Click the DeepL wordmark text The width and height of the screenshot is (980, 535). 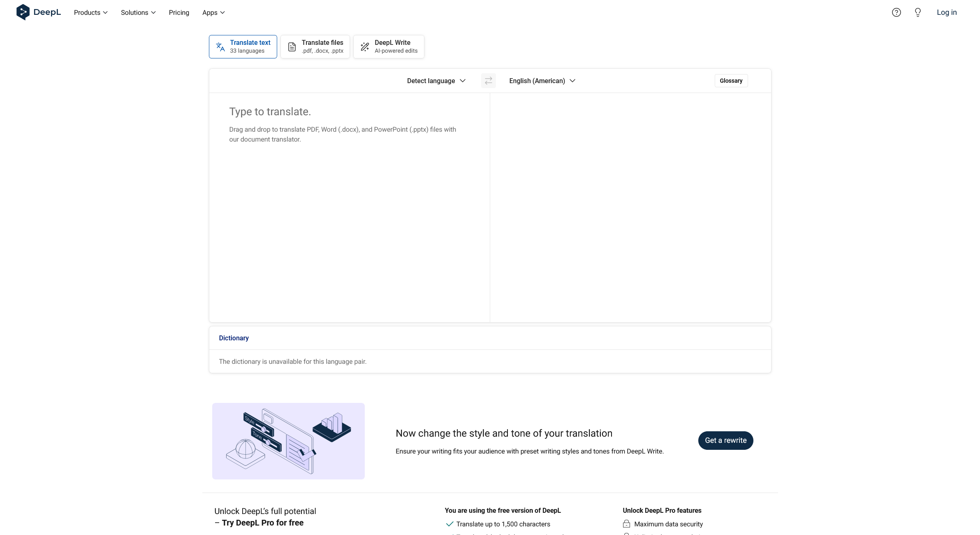click(x=47, y=12)
